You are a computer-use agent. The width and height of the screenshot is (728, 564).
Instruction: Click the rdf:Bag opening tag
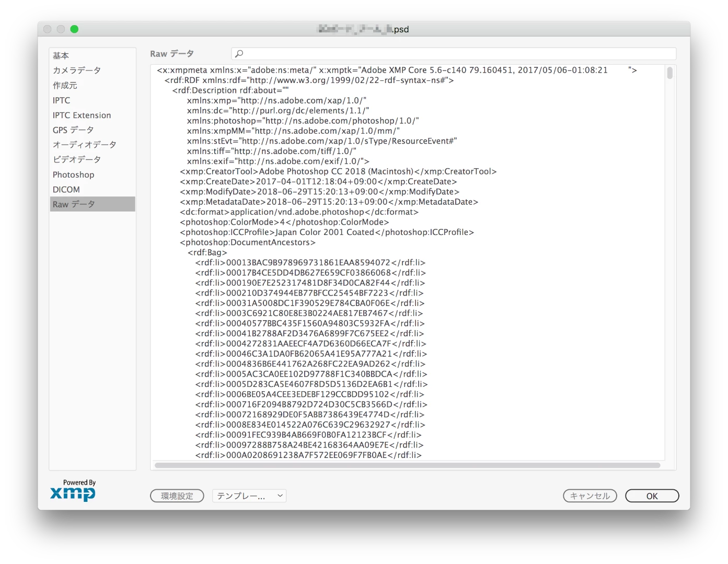(207, 253)
